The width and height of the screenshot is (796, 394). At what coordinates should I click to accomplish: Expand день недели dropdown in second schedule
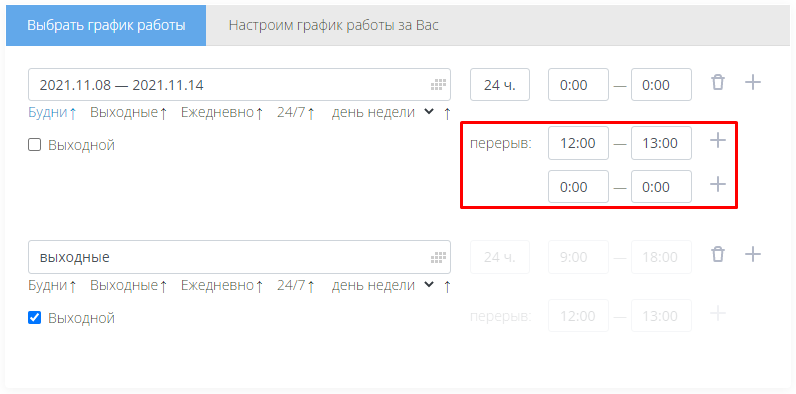[429, 284]
